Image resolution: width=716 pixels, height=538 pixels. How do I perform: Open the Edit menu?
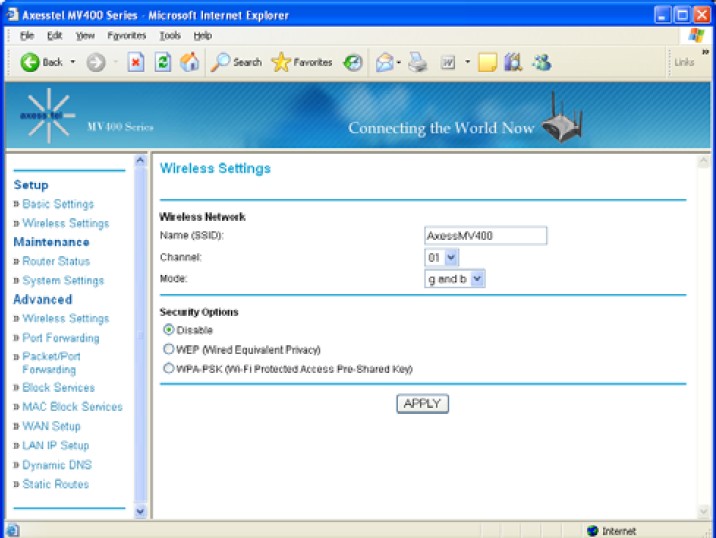point(54,36)
